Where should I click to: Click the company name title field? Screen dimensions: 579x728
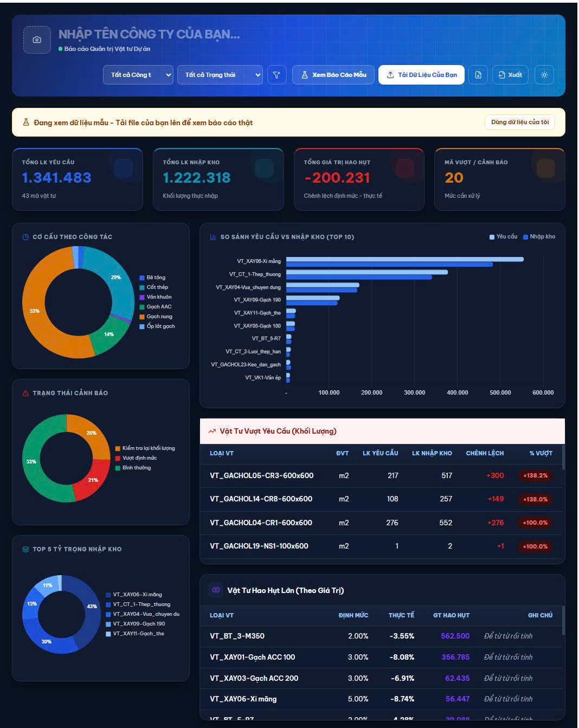pos(149,34)
